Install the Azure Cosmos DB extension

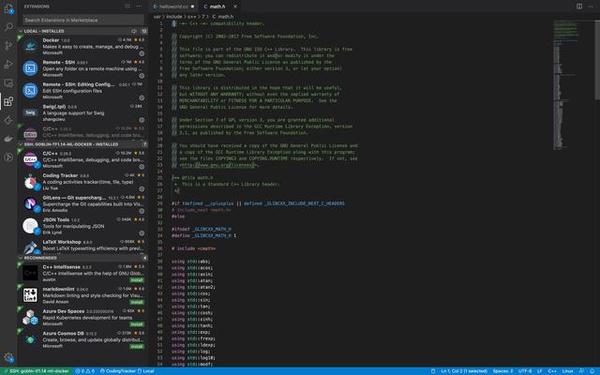[x=137, y=347]
